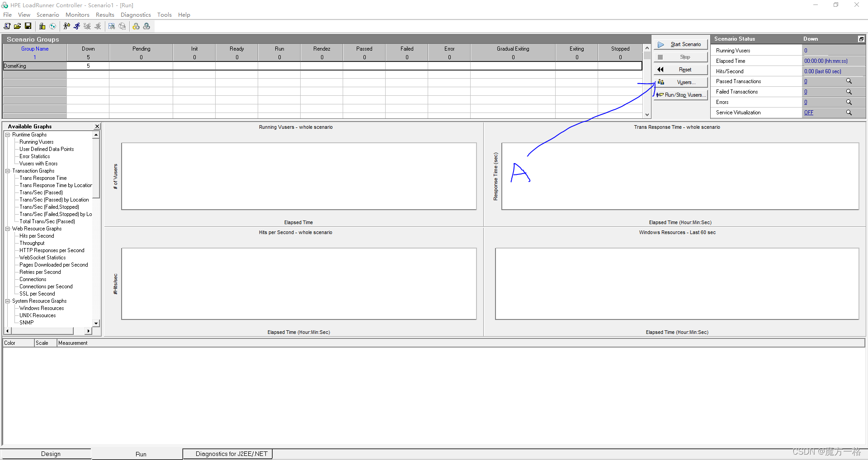Click Running Vusers count link
The height and width of the screenshot is (460, 868).
[x=806, y=51]
